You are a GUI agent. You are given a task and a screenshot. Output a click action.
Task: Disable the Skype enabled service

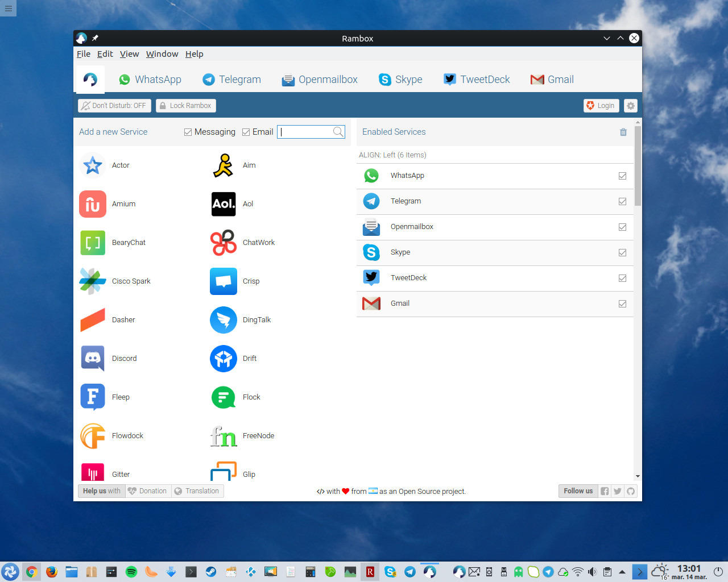pos(622,252)
